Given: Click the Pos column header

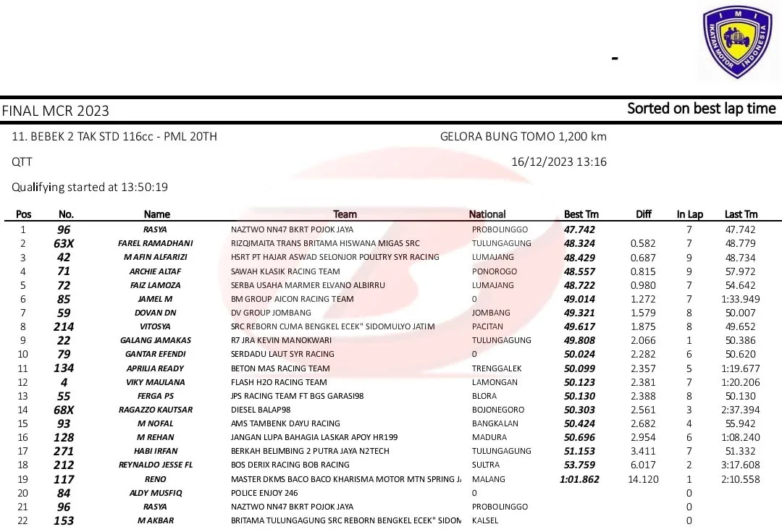Looking at the screenshot, I should coord(24,214).
